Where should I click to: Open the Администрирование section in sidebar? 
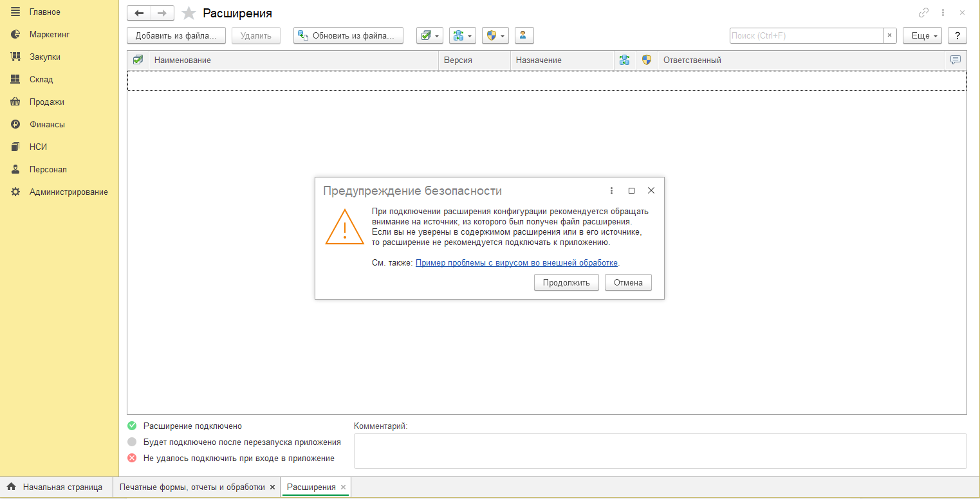[x=68, y=192]
